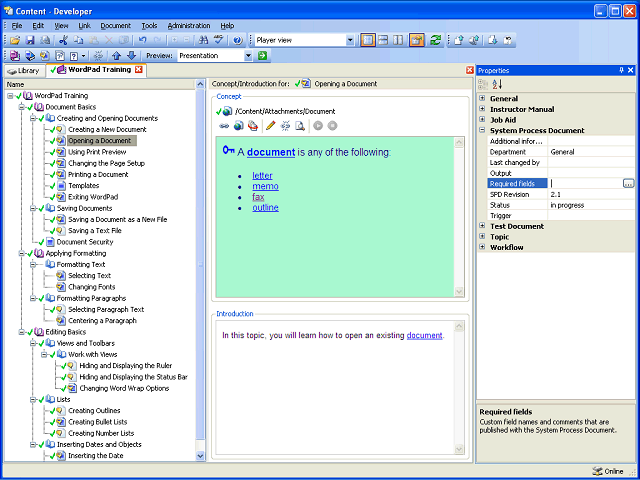Select 'Creating a New Document' topic
This screenshot has height=480, width=640.
click(x=107, y=129)
